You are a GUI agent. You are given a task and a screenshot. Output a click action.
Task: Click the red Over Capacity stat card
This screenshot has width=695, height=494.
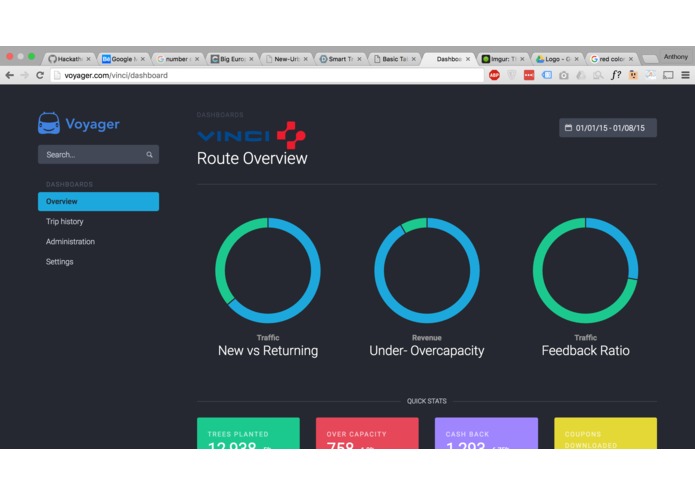[367, 433]
